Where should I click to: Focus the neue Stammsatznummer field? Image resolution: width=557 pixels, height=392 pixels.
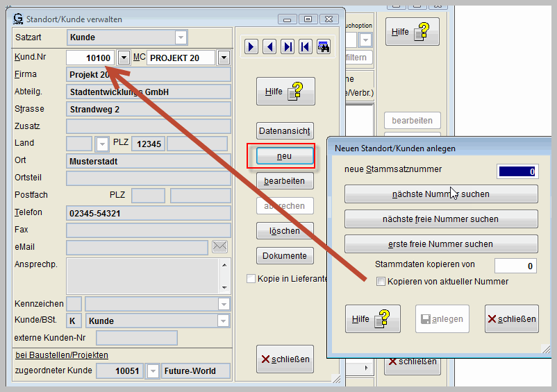pyautogui.click(x=517, y=171)
